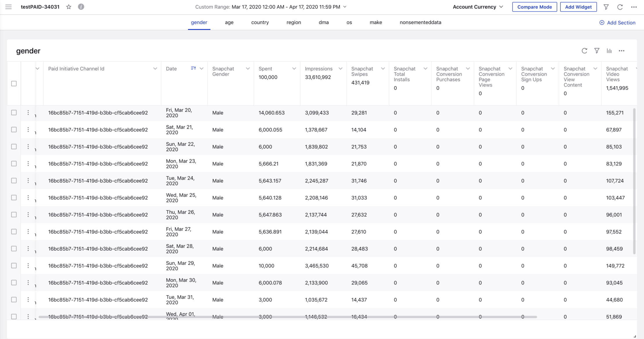The width and height of the screenshot is (644, 339).
Task: Switch to the country tab
Action: [260, 22]
